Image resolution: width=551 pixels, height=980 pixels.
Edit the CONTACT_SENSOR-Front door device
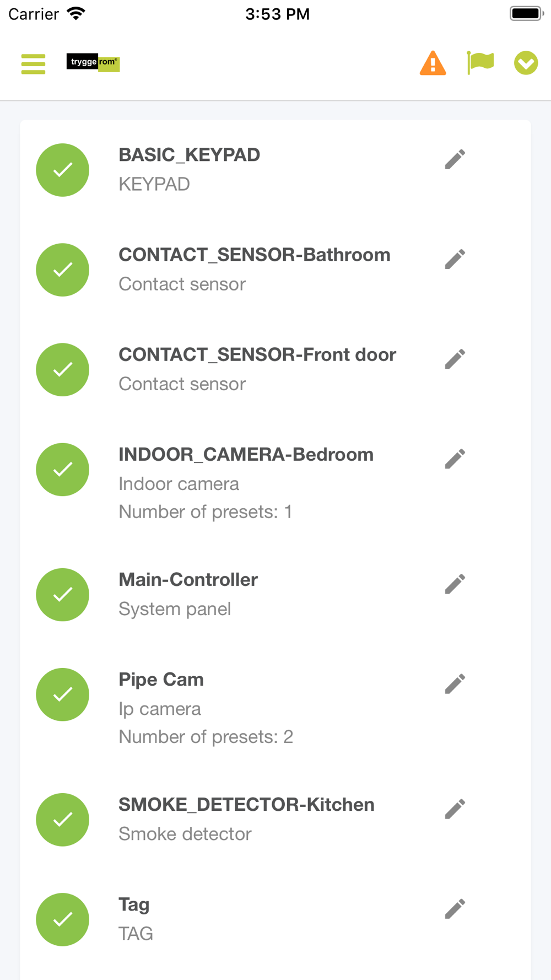[455, 359]
